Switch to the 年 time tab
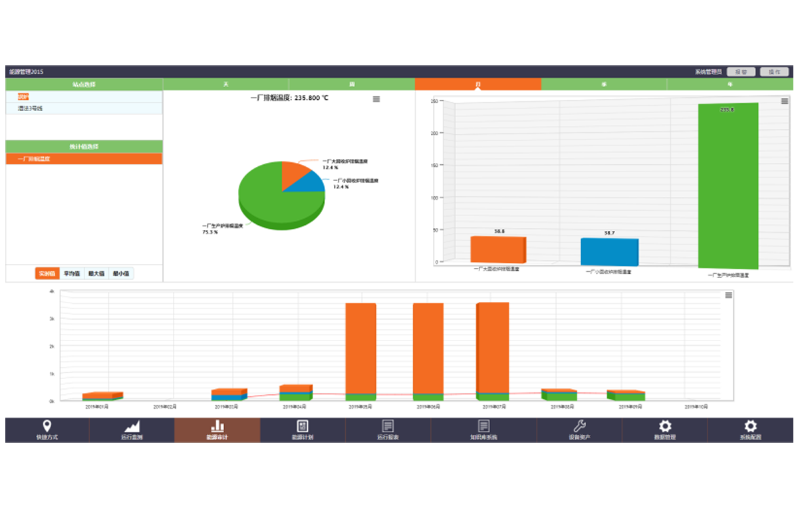The height and width of the screenshot is (532, 798). pos(730,84)
